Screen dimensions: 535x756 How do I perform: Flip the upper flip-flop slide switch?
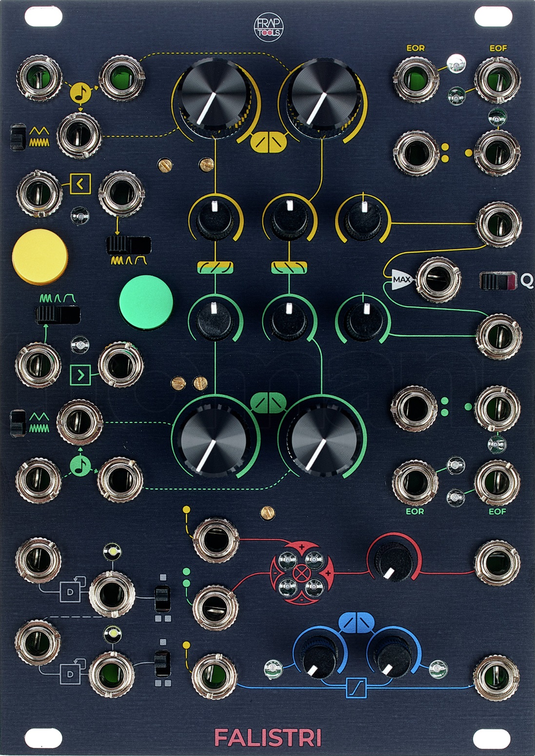tap(162, 599)
